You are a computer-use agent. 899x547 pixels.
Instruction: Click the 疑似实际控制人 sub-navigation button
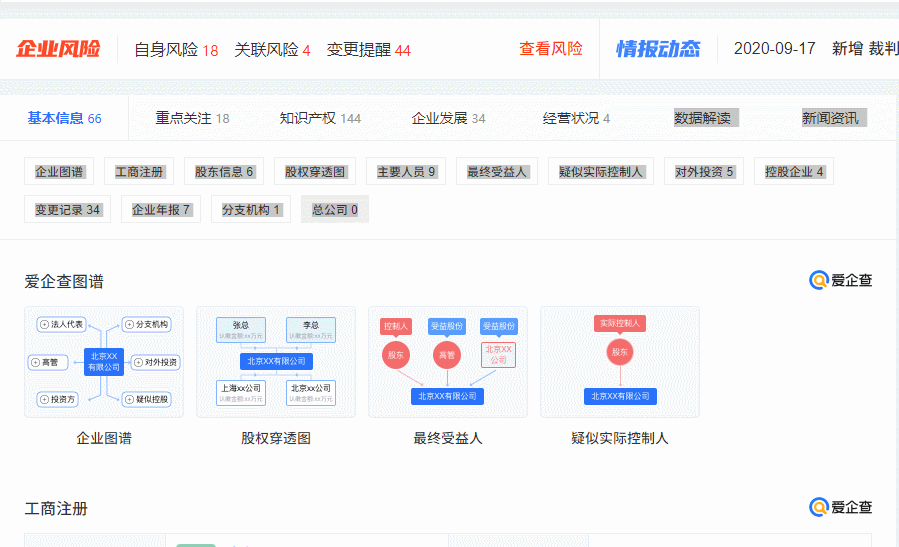click(x=601, y=171)
